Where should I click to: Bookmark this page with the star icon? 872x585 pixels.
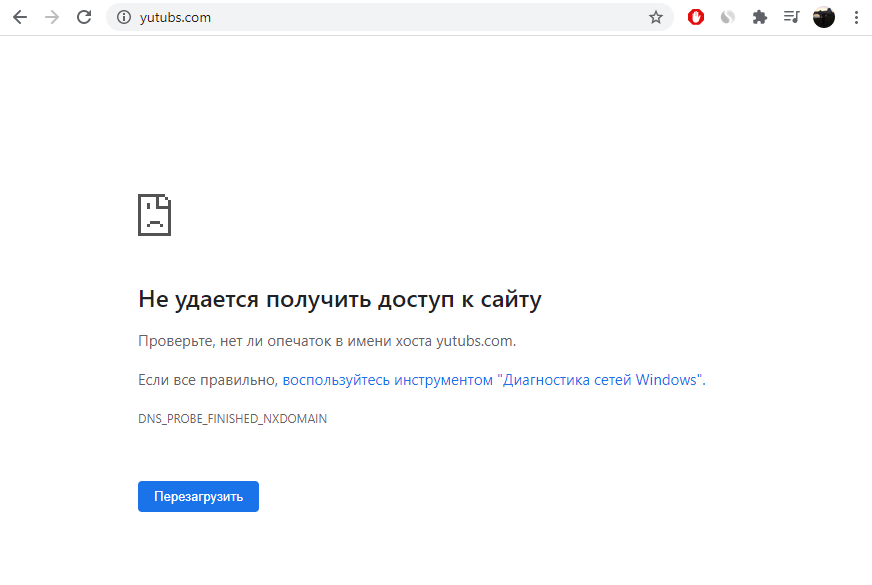[x=656, y=17]
